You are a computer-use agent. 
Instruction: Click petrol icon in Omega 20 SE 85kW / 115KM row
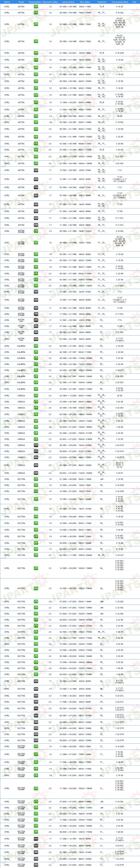[36, 396]
